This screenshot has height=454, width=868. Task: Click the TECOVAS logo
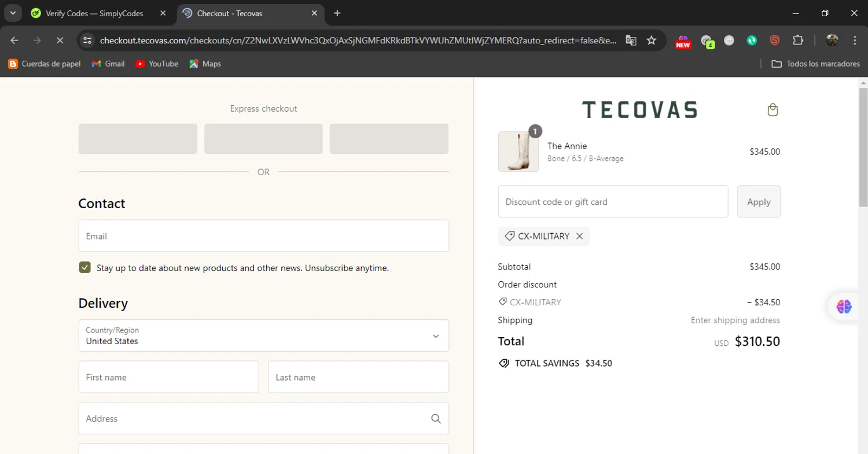tap(639, 110)
